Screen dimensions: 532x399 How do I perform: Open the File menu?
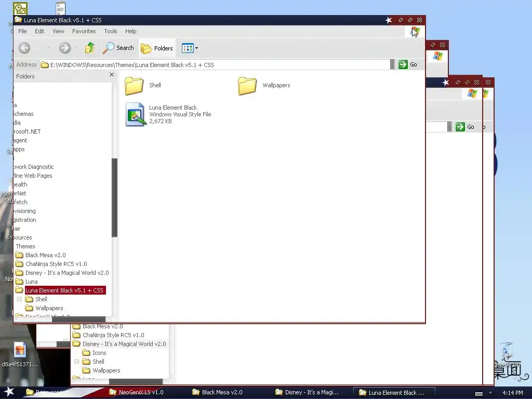click(22, 31)
